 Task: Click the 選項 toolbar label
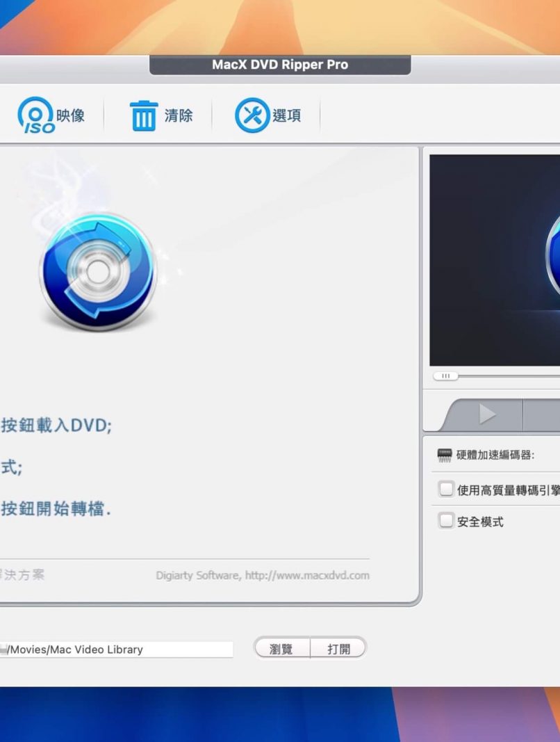coord(286,115)
